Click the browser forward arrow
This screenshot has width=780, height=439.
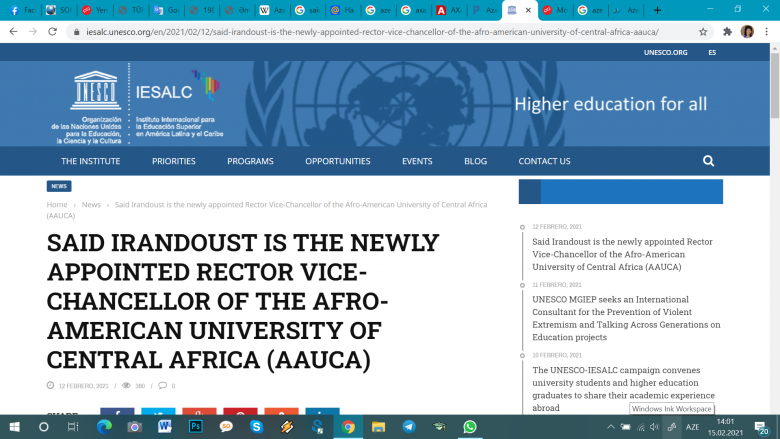[x=33, y=31]
